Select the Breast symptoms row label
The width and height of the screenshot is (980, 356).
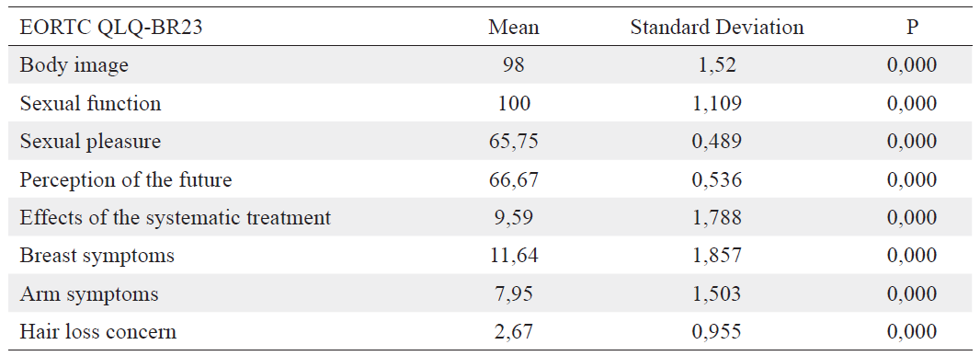pyautogui.click(x=97, y=256)
